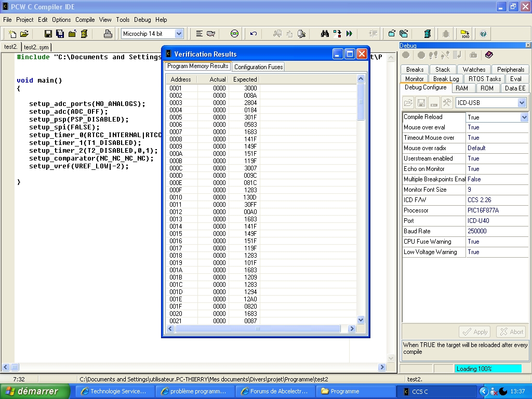Open a file with the folder icon

[24, 34]
